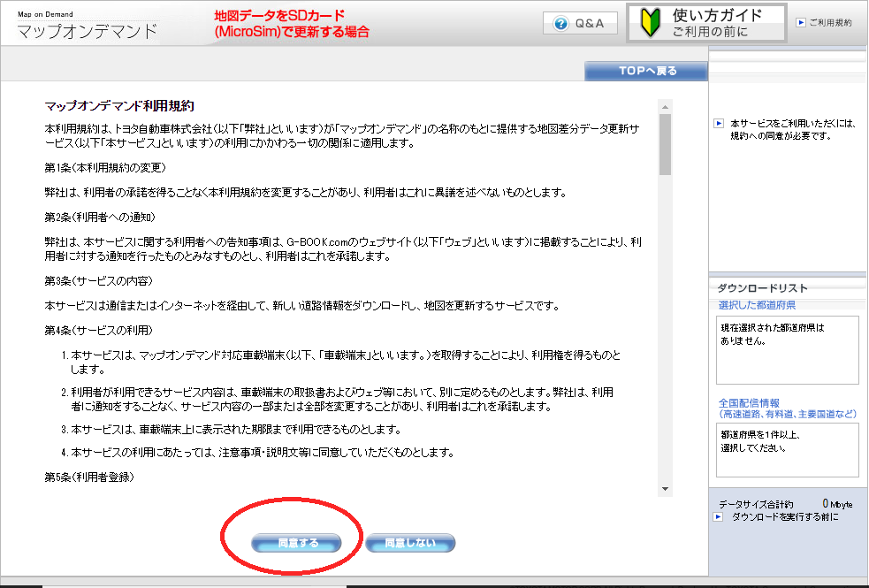Click the selected prefectures list box
This screenshot has height=588, width=869.
(x=787, y=350)
